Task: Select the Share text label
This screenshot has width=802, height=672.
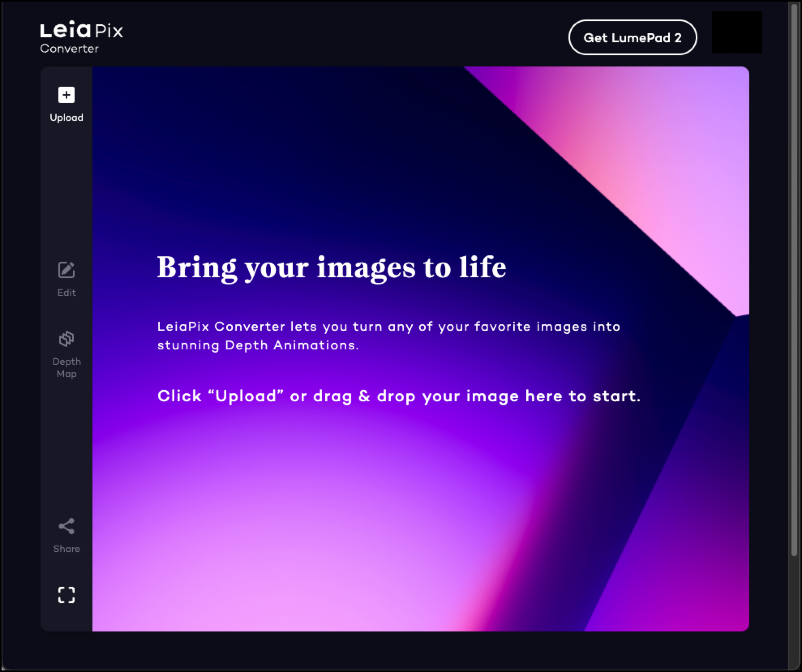Action: pos(66,549)
